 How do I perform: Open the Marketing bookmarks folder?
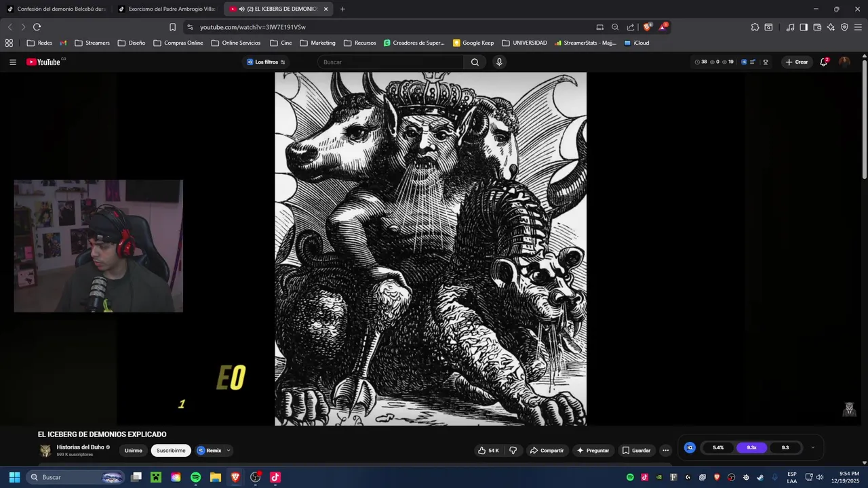coord(317,43)
